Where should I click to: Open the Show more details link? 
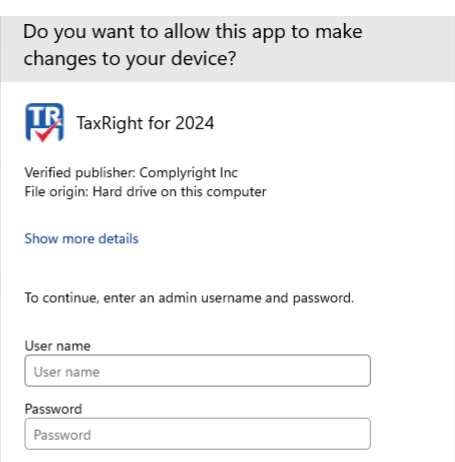click(x=81, y=239)
